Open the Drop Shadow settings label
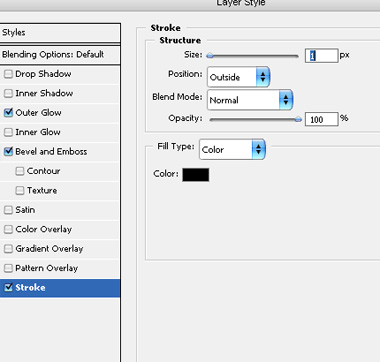The image size is (380, 362). [43, 74]
